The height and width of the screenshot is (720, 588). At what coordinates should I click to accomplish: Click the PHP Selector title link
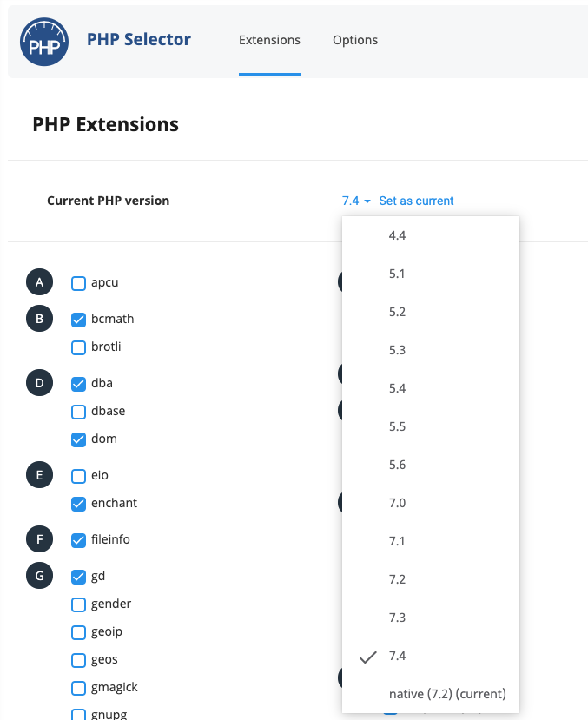[139, 39]
